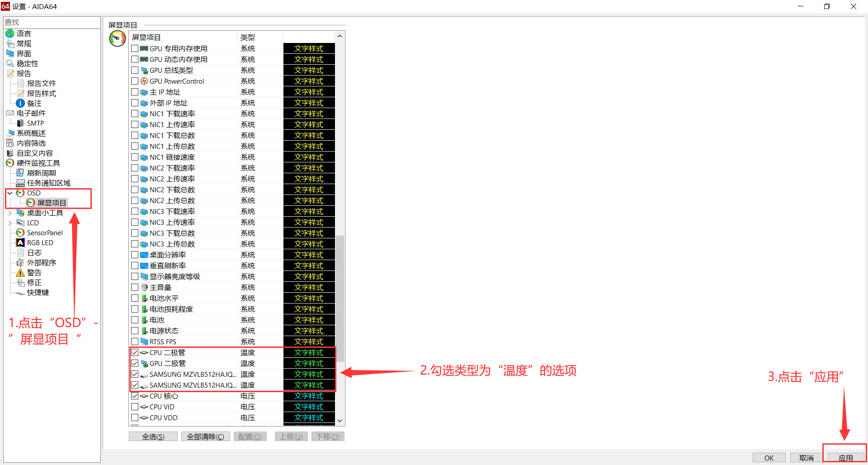The height and width of the screenshot is (465, 868).
Task: Check the GPU 专用内存使用 item
Action: (x=134, y=48)
